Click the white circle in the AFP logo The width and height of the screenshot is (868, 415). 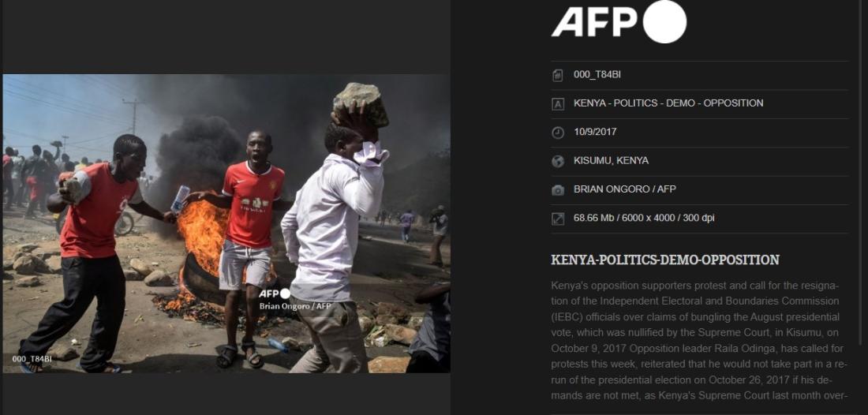[x=665, y=21]
